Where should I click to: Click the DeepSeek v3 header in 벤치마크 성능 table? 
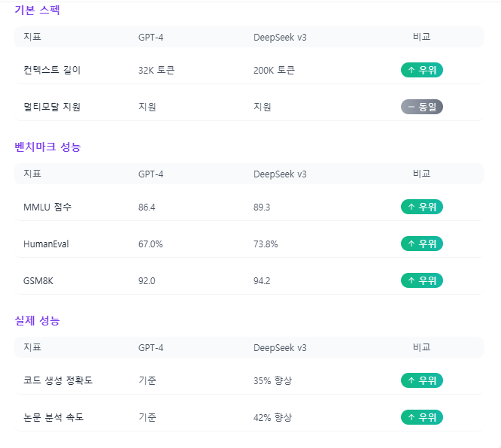point(280,174)
